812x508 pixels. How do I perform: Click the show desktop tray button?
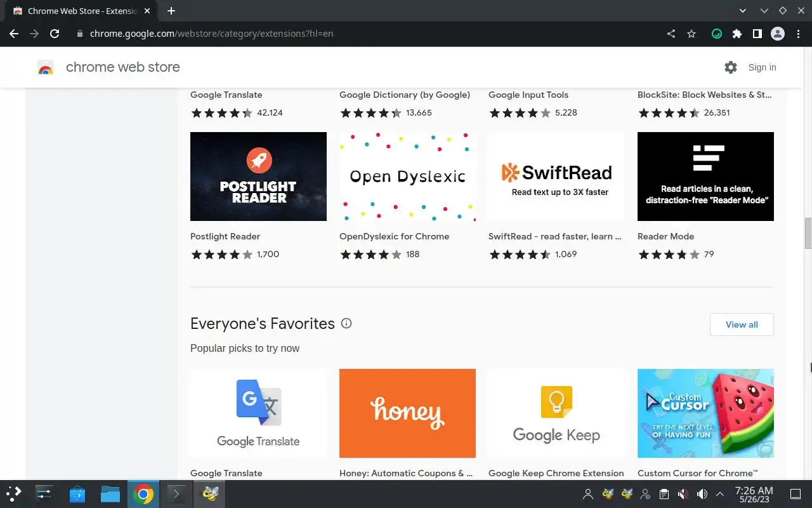[795, 494]
